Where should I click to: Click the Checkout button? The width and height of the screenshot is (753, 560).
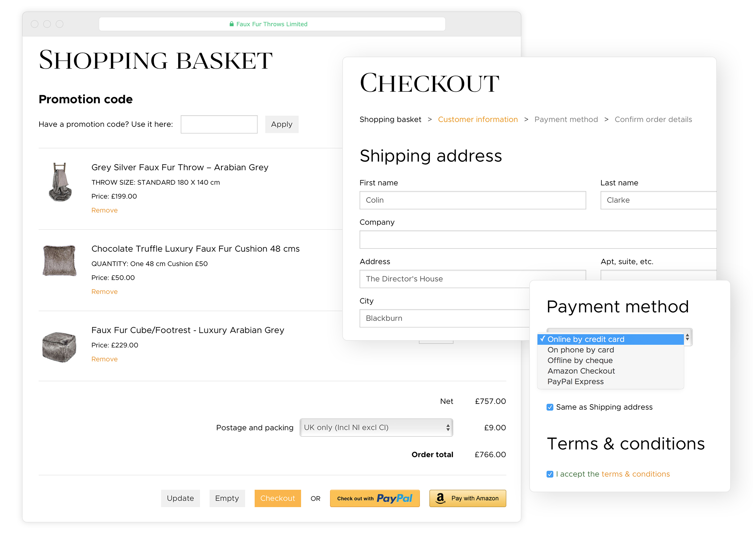277,498
